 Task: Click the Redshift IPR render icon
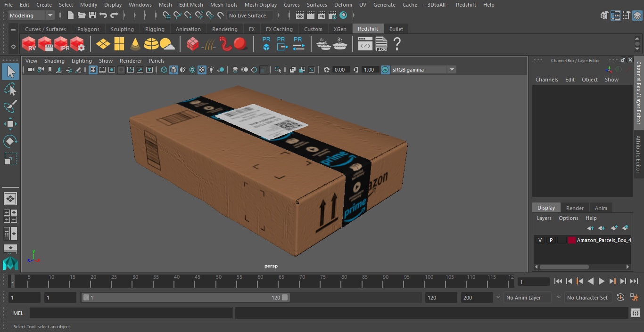pos(62,44)
